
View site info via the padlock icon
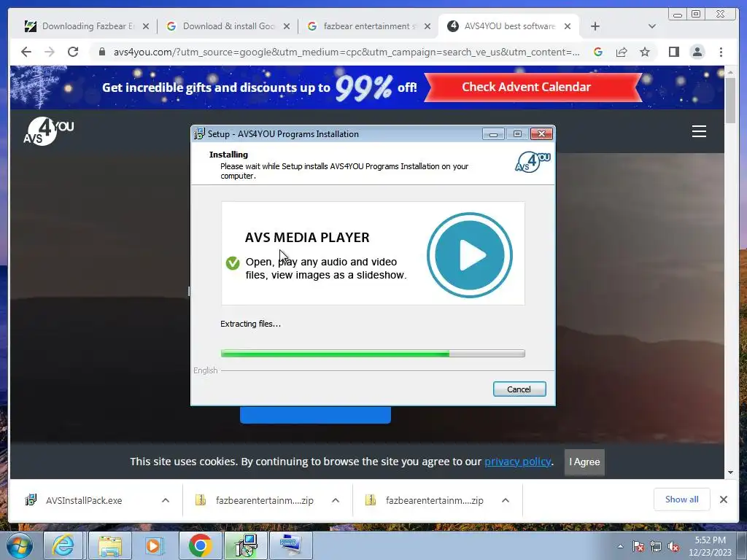tap(101, 52)
